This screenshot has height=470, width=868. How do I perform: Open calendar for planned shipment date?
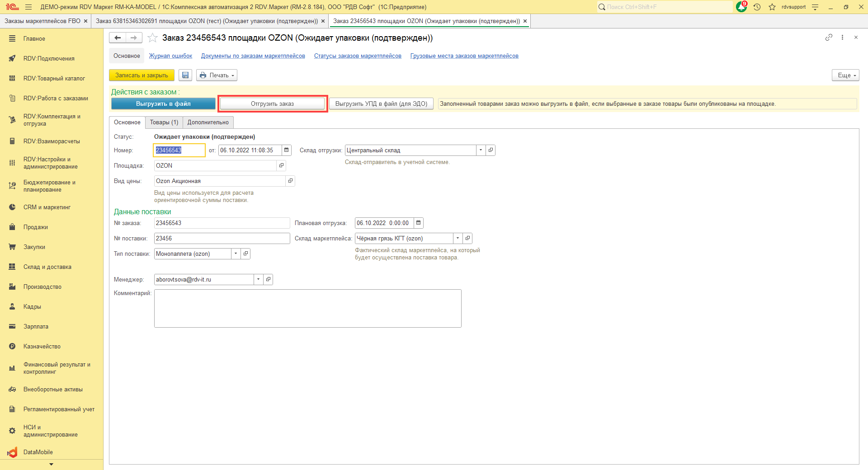point(419,223)
